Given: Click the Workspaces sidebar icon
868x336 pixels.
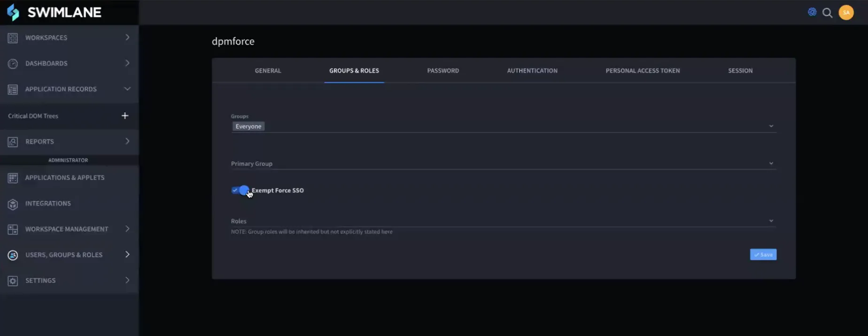Looking at the screenshot, I should tap(13, 38).
